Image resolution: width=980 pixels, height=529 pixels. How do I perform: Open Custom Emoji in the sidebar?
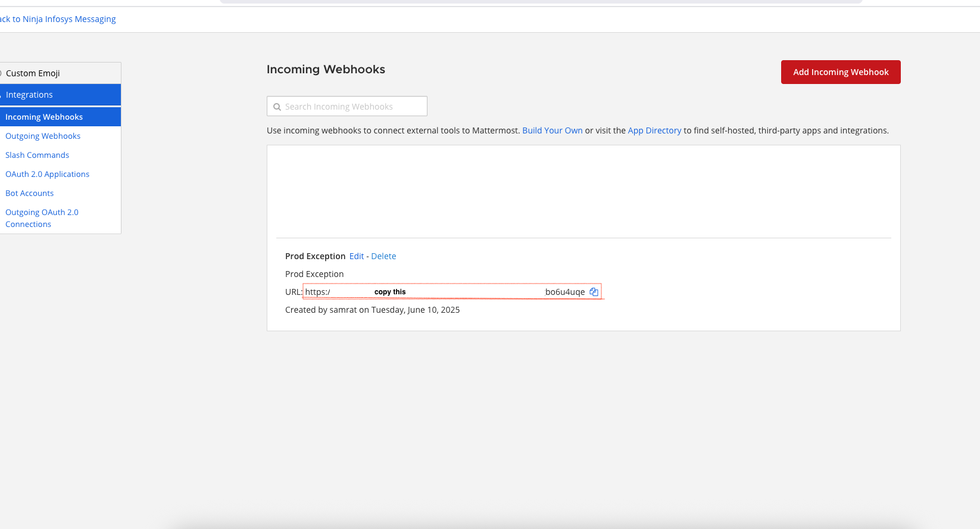(x=33, y=73)
